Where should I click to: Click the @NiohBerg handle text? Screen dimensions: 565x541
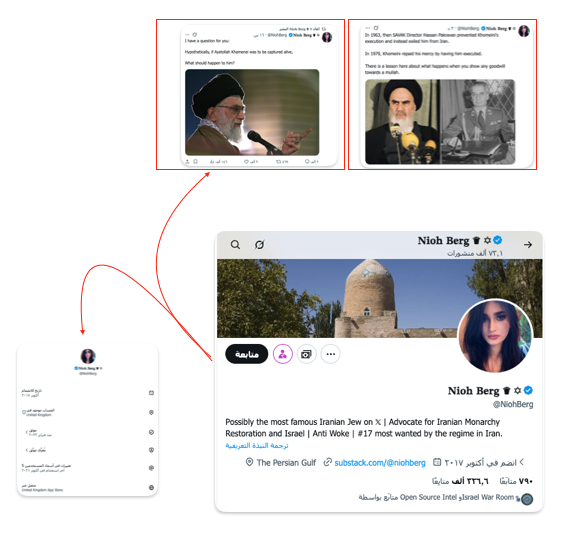point(513,404)
